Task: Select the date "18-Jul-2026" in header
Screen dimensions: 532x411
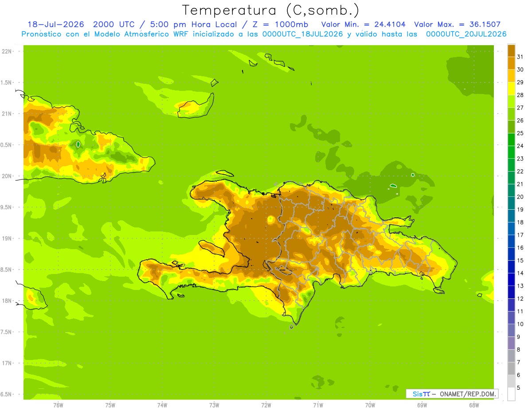Action: pos(55,24)
